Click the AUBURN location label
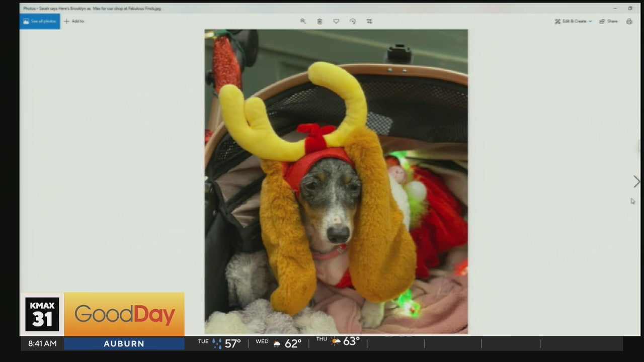Screen dimensions: 644x362 point(124,344)
